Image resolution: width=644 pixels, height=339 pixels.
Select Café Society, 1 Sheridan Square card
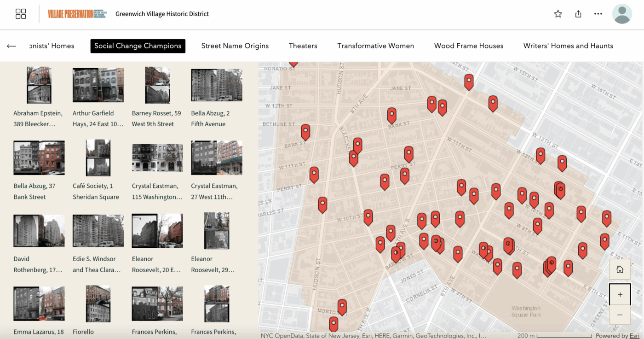coord(98,158)
